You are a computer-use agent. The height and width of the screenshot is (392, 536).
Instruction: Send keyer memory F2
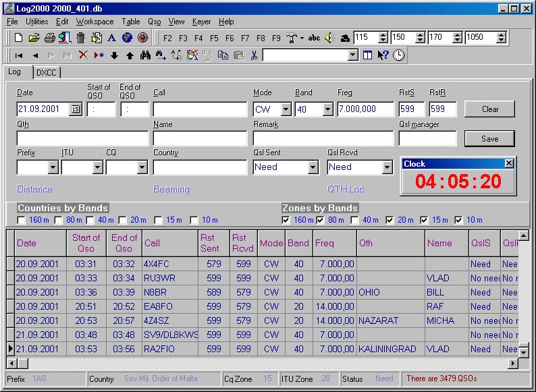(x=167, y=38)
